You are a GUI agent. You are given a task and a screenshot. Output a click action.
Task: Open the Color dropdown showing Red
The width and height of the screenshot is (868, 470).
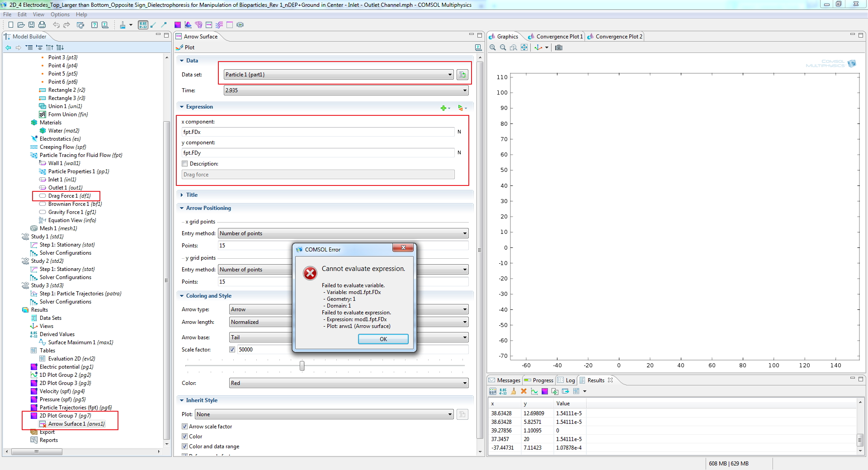pyautogui.click(x=349, y=383)
